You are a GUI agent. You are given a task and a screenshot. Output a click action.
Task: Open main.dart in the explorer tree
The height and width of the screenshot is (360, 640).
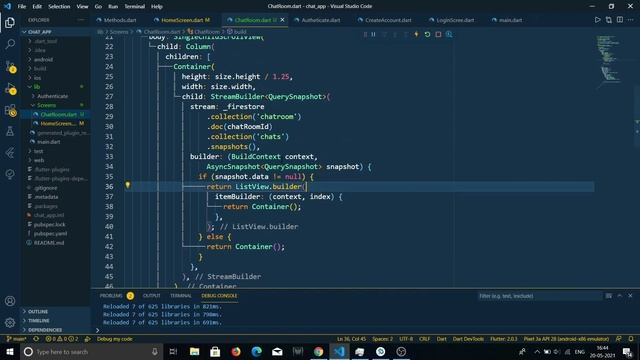56,142
